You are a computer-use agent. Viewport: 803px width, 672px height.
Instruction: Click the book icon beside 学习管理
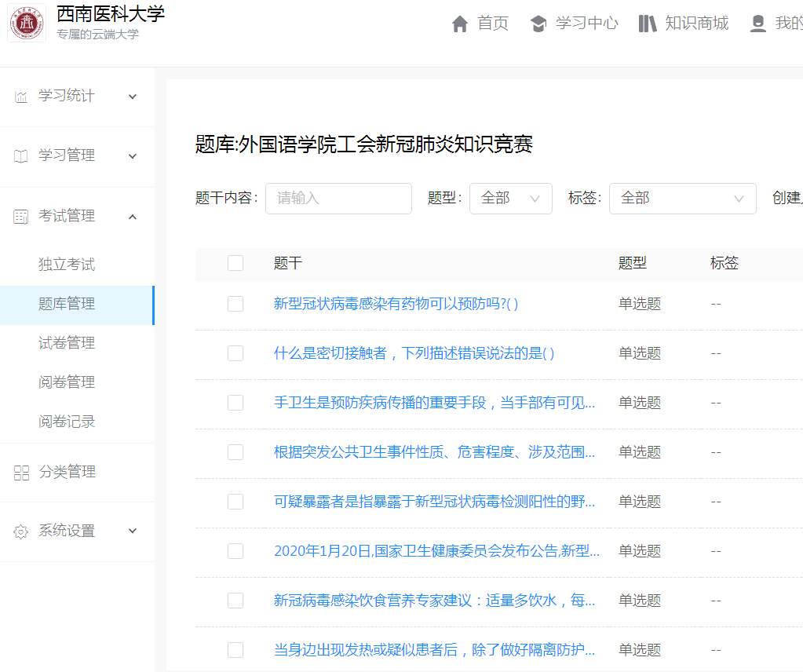[x=21, y=156]
